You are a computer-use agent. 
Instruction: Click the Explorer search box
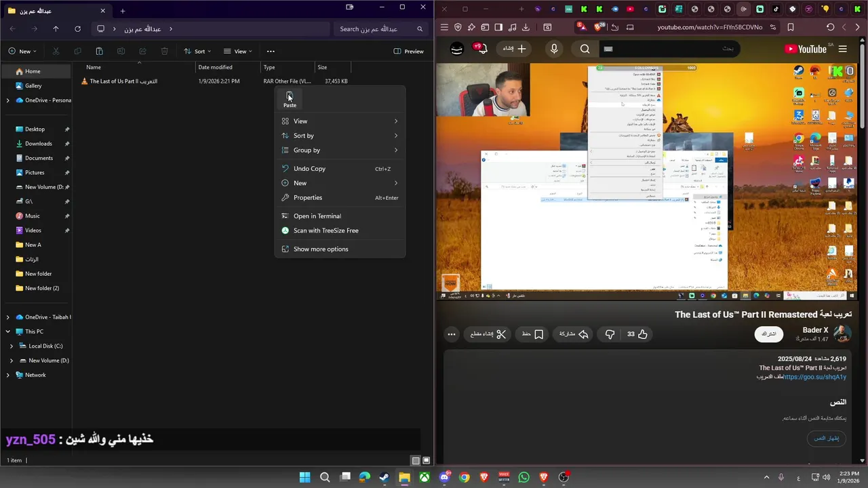point(380,29)
